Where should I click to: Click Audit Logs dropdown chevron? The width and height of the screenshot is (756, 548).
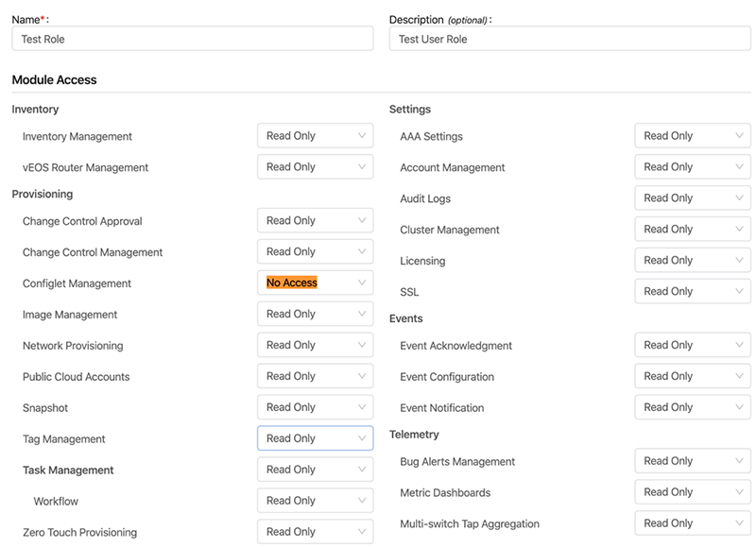click(x=739, y=197)
